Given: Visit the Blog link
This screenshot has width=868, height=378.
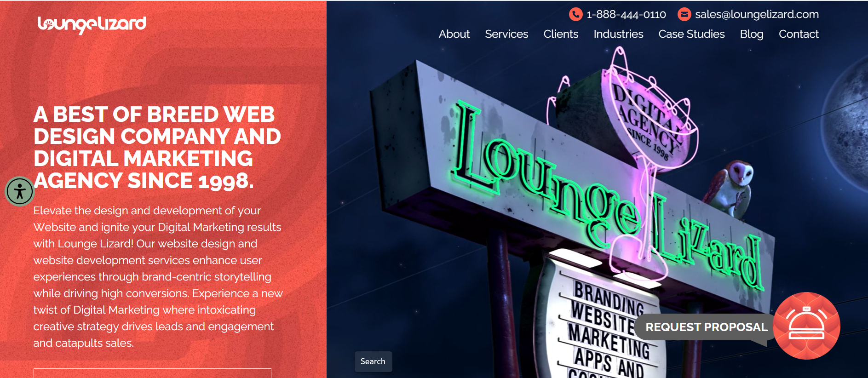Looking at the screenshot, I should pyautogui.click(x=752, y=34).
